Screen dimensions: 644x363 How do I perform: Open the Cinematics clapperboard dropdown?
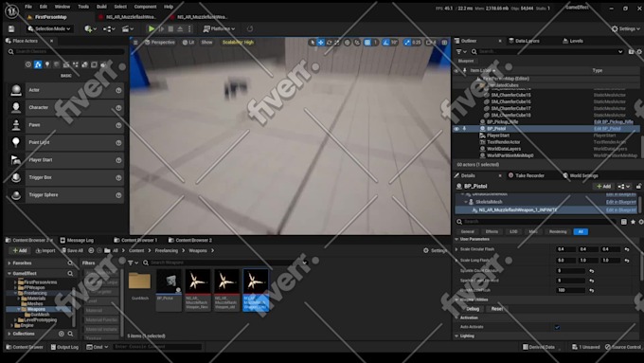[x=128, y=28]
